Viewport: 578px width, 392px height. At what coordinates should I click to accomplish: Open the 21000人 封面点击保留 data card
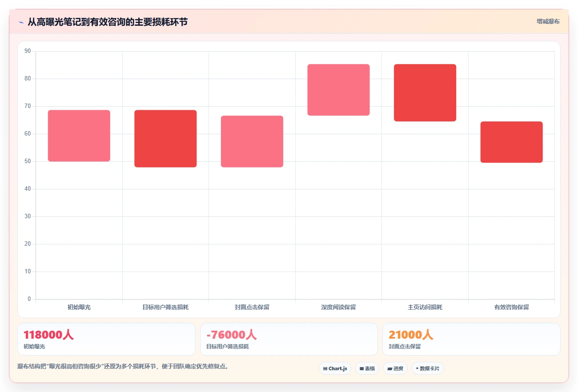(471, 339)
